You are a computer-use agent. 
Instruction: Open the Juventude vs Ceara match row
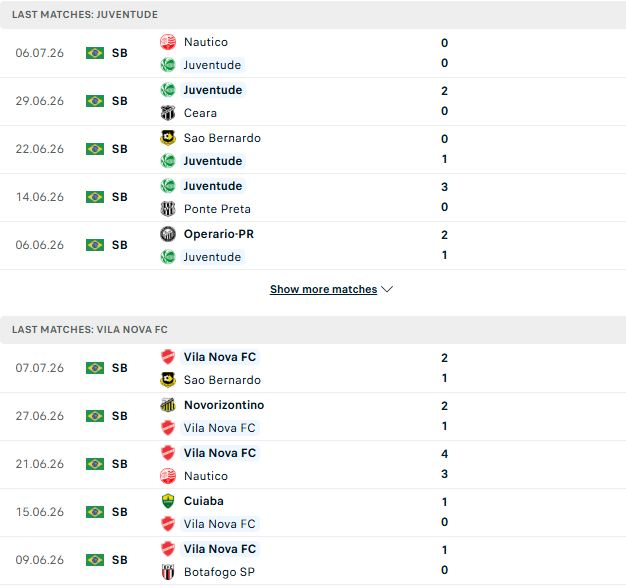click(x=313, y=101)
